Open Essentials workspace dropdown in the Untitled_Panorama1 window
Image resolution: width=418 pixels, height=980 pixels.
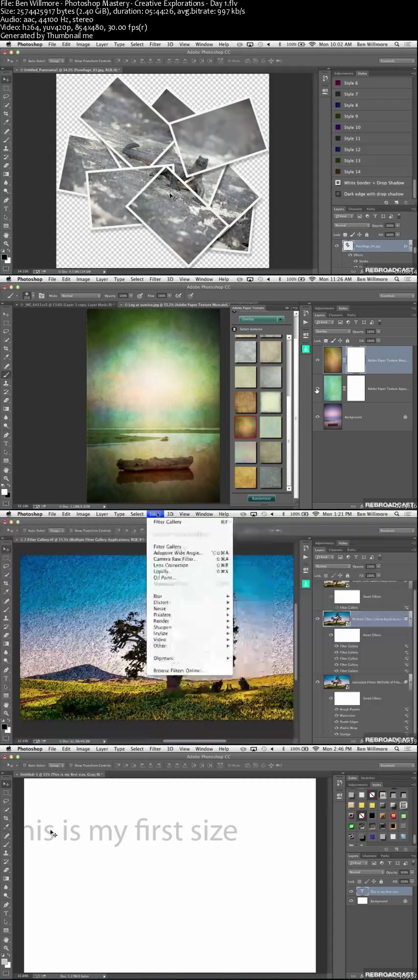pos(397,61)
